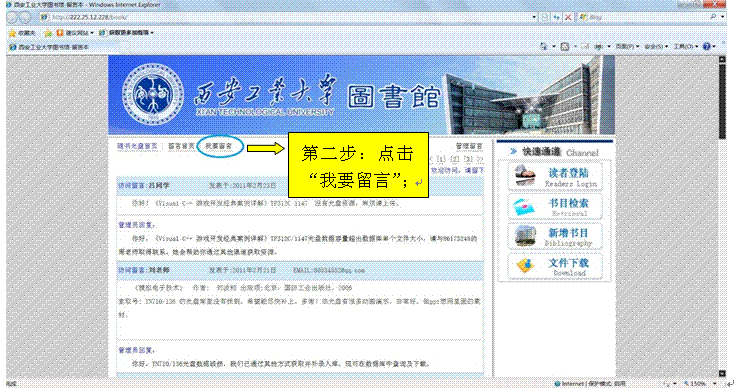This screenshot has height=388, width=735.
Task: Click the RSS feeds icon
Action: 565,46
